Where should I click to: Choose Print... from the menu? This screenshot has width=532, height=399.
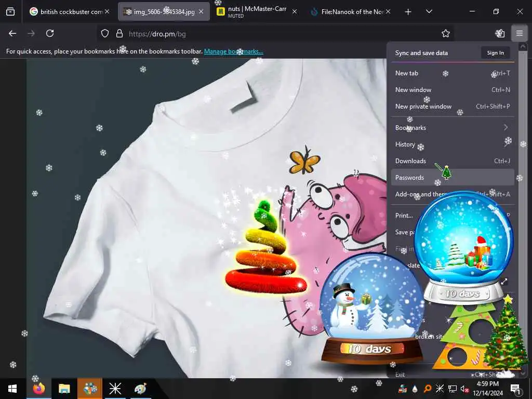coord(404,216)
